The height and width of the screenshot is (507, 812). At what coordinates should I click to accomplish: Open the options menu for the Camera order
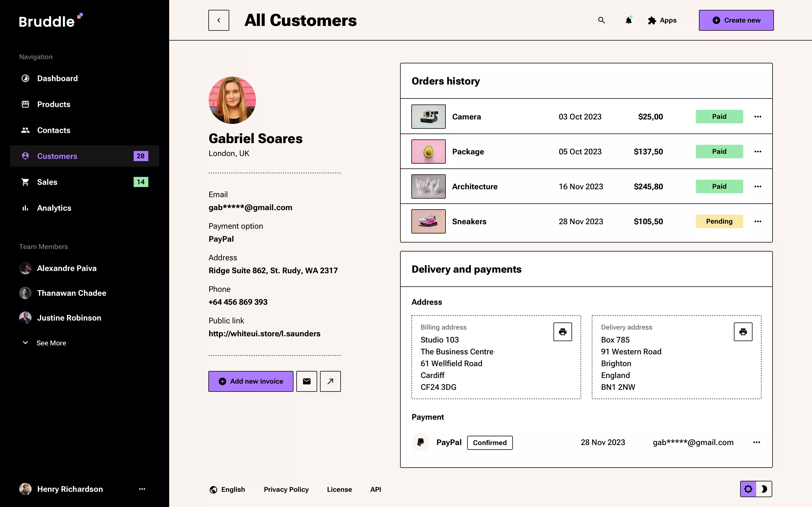coord(758,116)
